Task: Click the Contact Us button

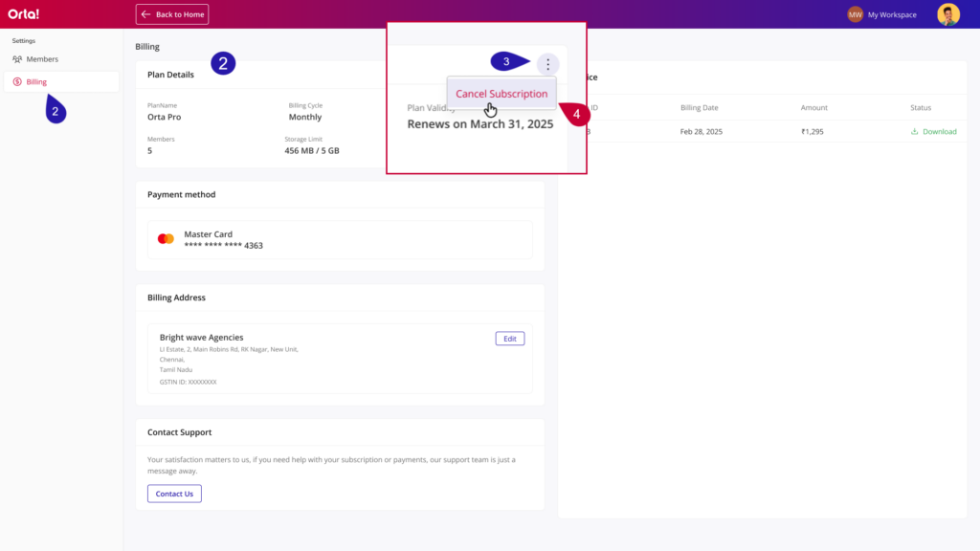Action: click(174, 494)
